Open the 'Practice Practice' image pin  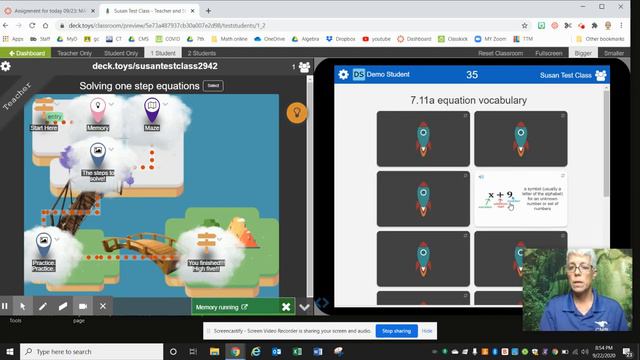coord(43,245)
